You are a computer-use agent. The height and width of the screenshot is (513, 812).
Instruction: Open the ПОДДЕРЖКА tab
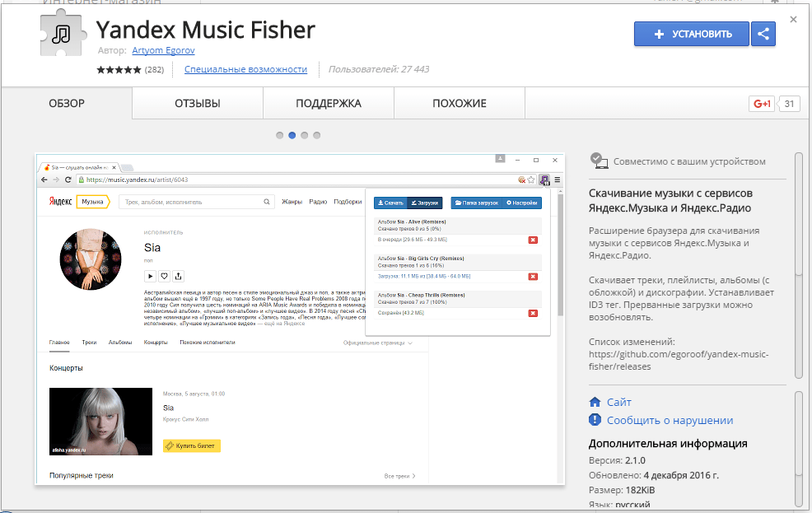(329, 104)
